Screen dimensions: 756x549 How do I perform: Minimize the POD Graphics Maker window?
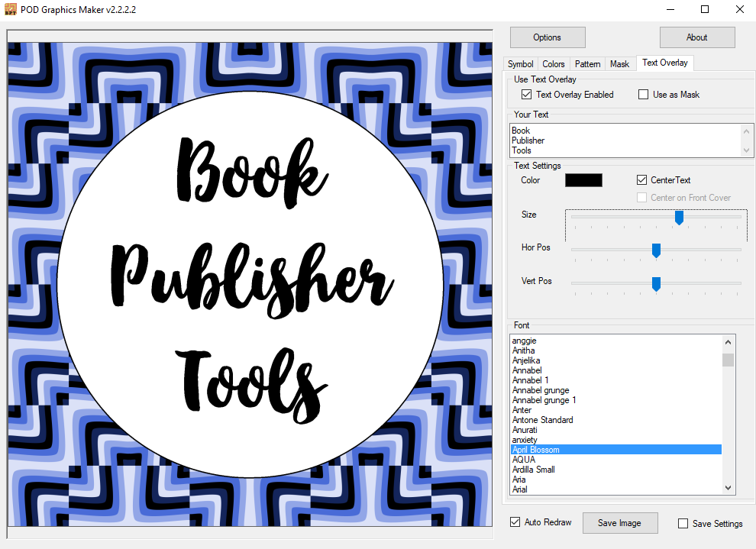670,9
